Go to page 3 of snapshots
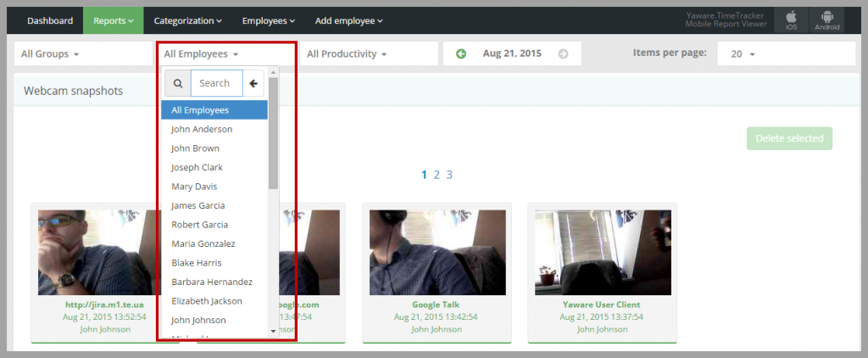The width and height of the screenshot is (868, 358). point(449,175)
